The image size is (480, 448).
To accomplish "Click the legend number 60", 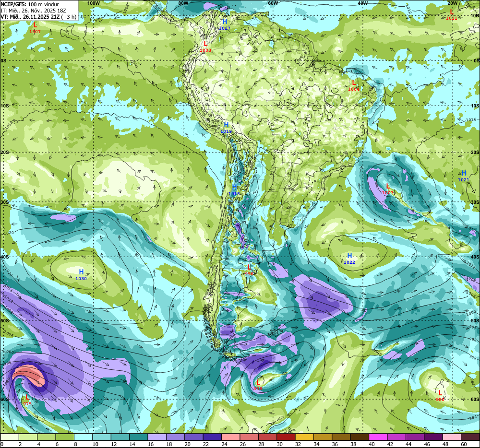I will 464,444.
